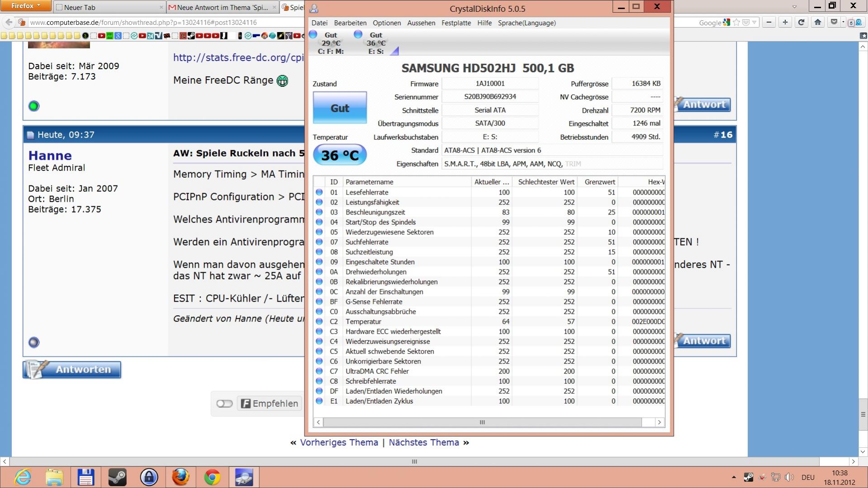
Task: Open the Firefox application menu button
Action: coord(26,6)
